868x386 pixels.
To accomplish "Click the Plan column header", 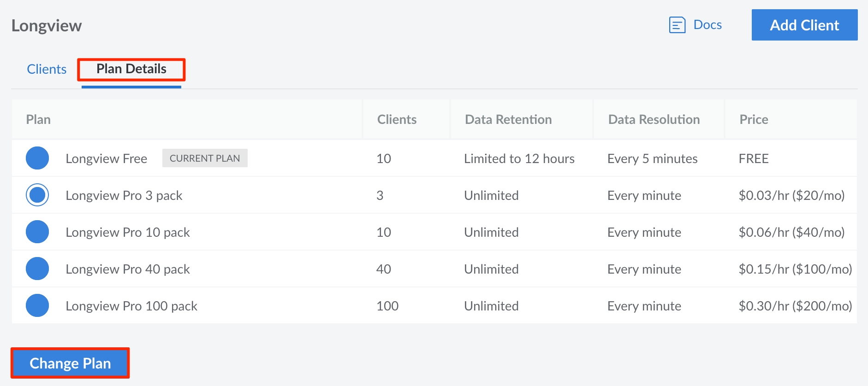I will pos(38,120).
